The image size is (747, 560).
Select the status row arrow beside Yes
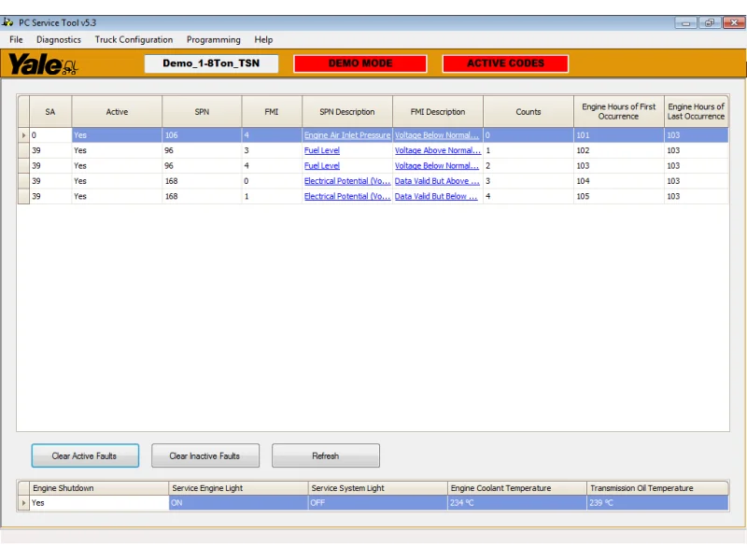23,503
